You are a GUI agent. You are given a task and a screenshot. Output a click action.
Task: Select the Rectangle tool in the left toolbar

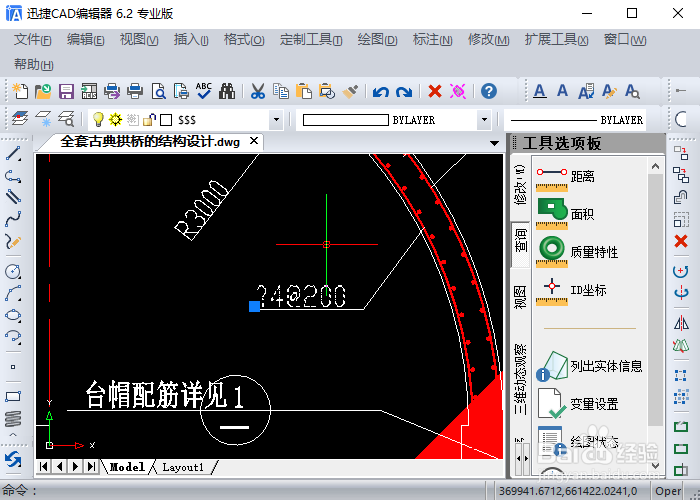point(13,396)
